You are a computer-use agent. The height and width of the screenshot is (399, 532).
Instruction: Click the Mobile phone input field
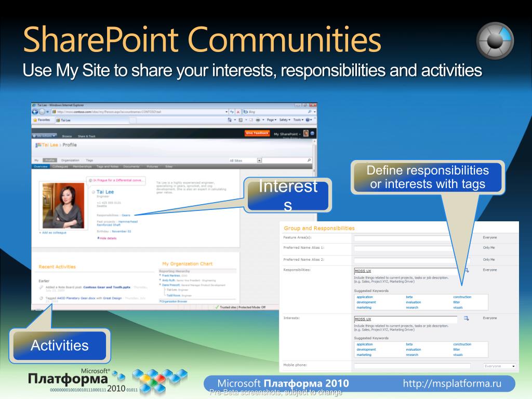tap(412, 366)
